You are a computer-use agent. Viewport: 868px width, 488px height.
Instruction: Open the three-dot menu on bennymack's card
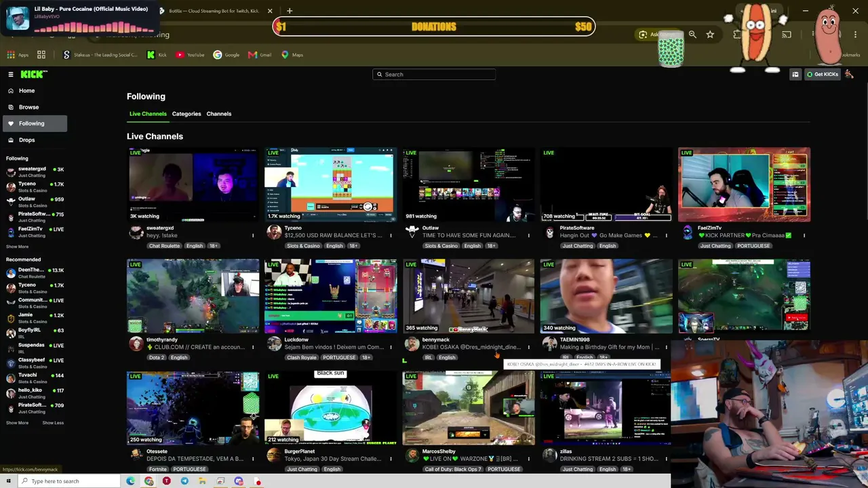pyautogui.click(x=528, y=347)
